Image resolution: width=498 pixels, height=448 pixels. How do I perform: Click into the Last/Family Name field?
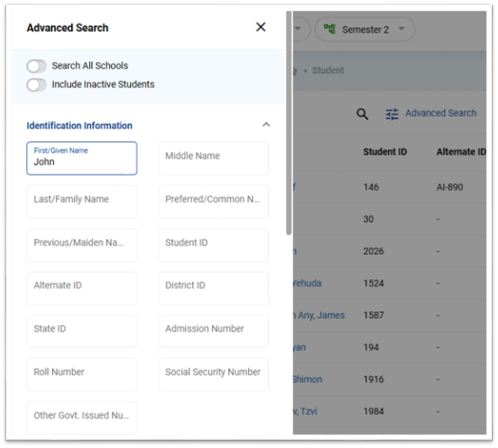pyautogui.click(x=82, y=201)
